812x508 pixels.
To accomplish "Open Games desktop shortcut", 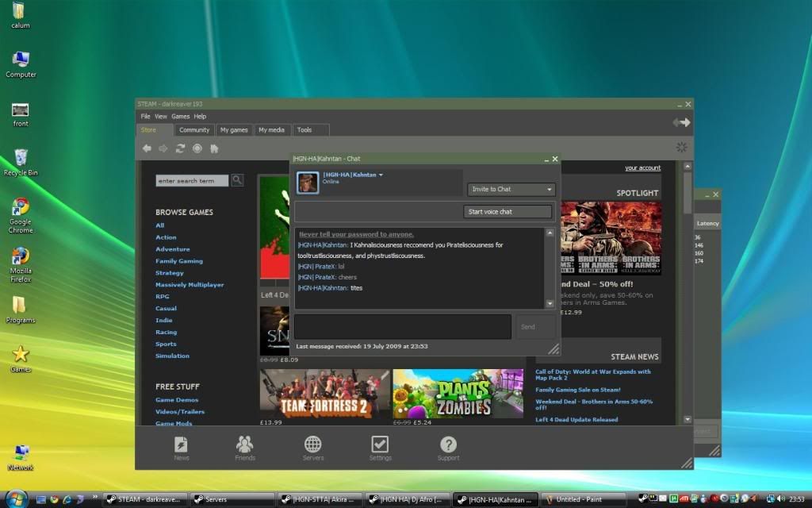I will (20, 359).
